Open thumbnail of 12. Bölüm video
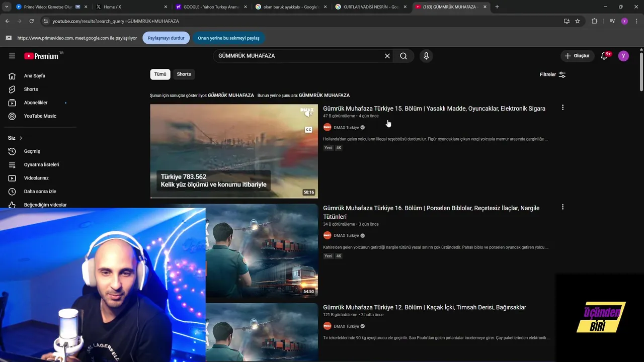Screen dimensions: 644x362 (x=262, y=332)
